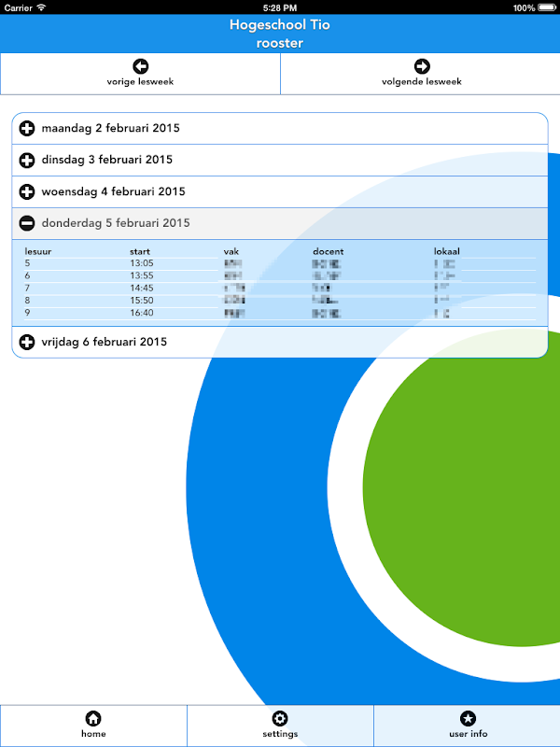
Task: Tap the 'Hogeschool Tio rooster' title
Action: coord(280,34)
